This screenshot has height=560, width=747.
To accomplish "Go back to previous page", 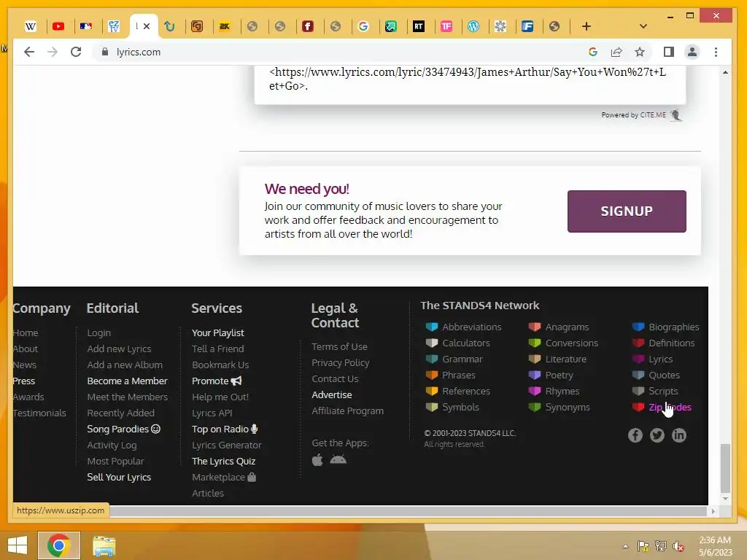I will click(29, 52).
